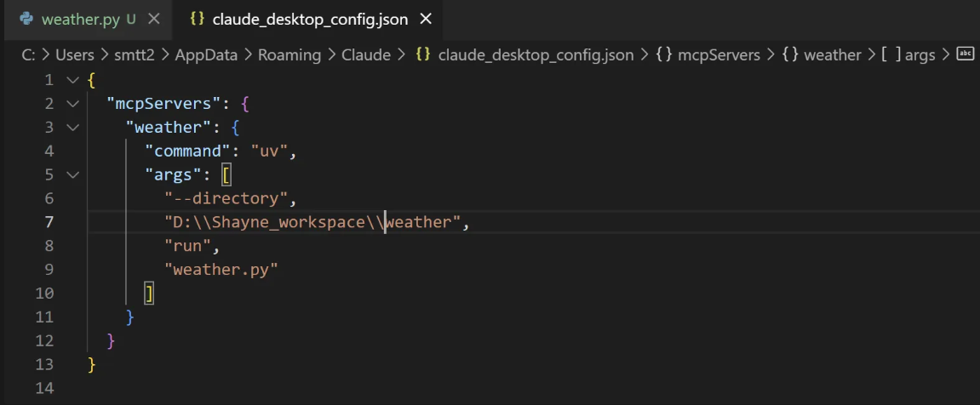Click the "command" key text

pos(188,151)
